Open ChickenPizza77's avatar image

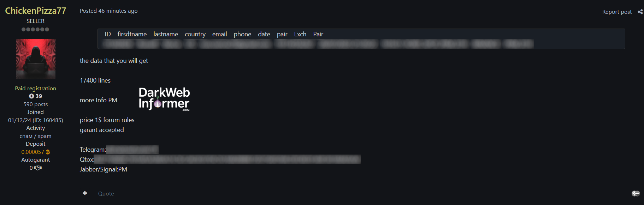click(36, 59)
